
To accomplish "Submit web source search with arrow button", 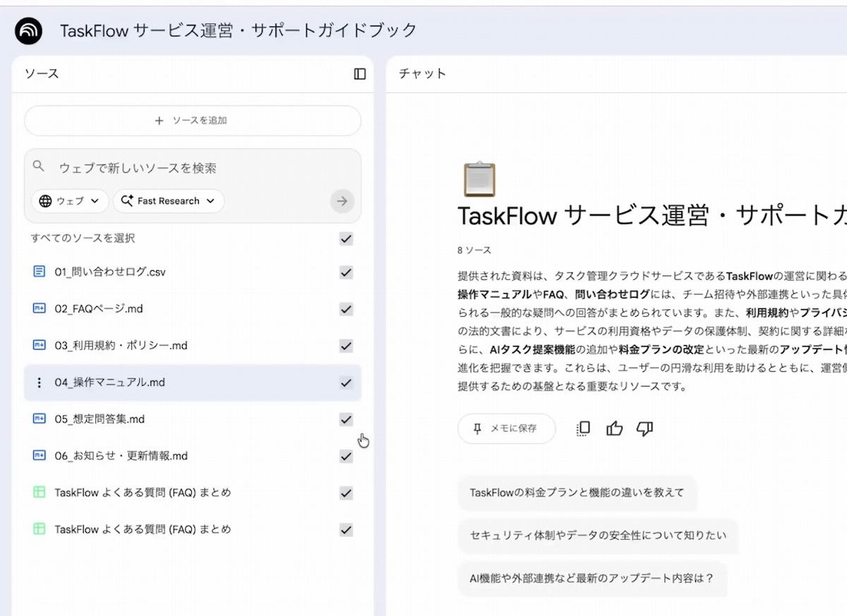I will pos(342,201).
